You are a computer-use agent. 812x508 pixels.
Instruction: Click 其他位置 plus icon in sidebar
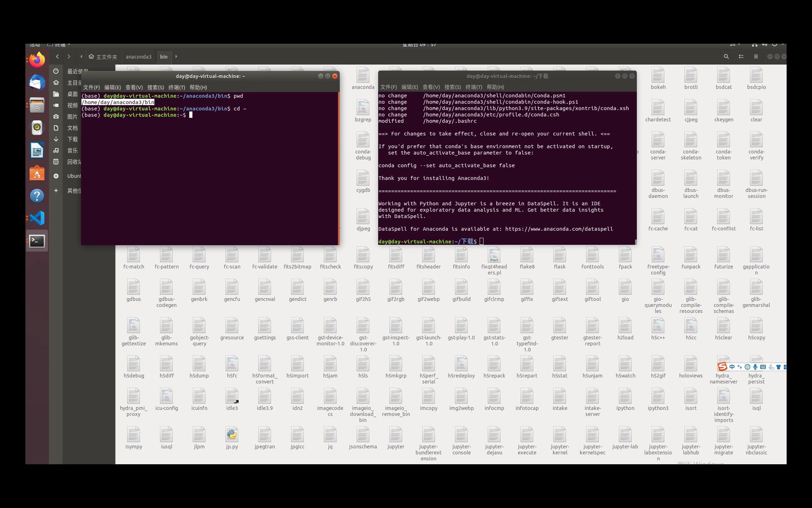pyautogui.click(x=56, y=190)
